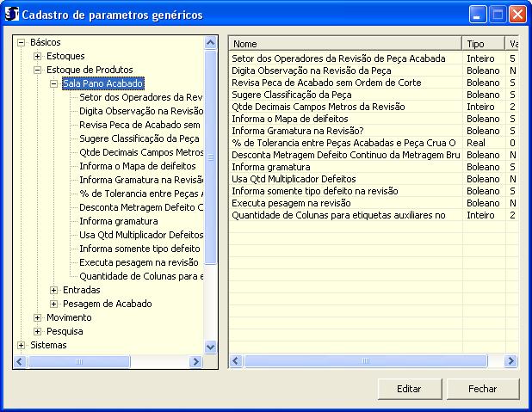Click the Fechar button

coord(482,389)
